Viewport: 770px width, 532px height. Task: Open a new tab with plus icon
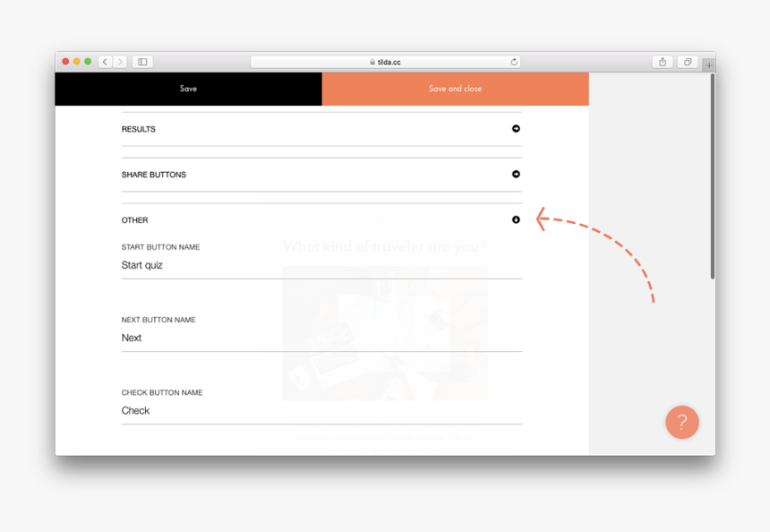point(708,64)
